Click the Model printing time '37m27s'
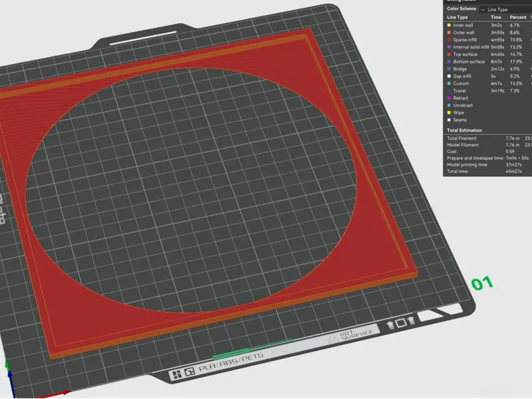This screenshot has width=532, height=399. [x=513, y=165]
